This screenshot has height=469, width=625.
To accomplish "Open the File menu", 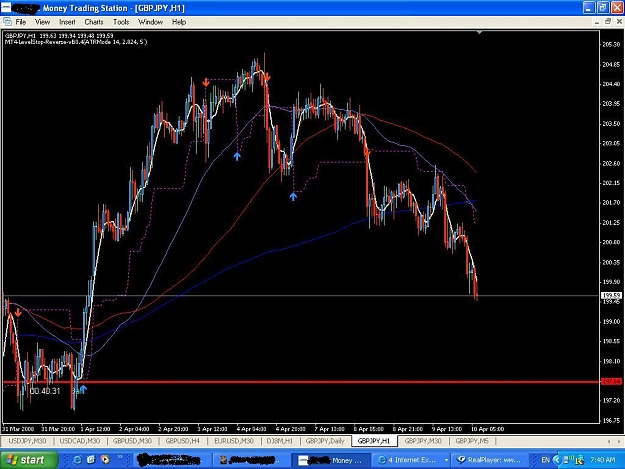I will point(21,22).
